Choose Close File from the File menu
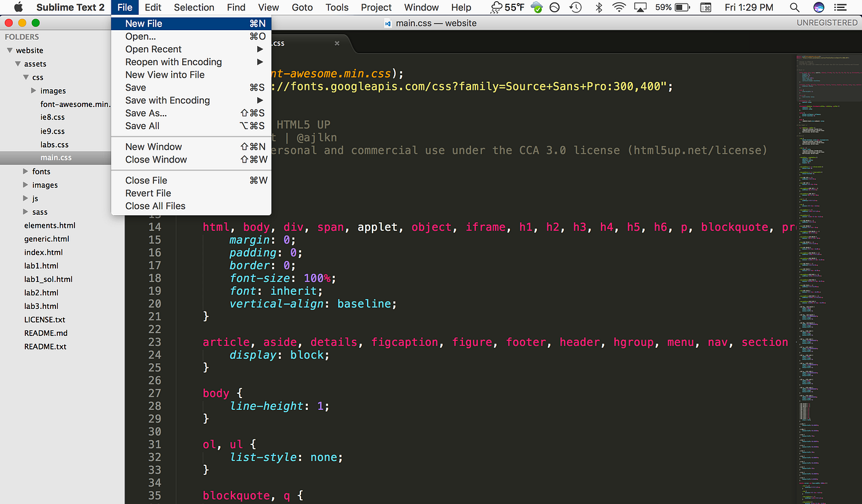Viewport: 862px width, 504px height. [x=191, y=180]
